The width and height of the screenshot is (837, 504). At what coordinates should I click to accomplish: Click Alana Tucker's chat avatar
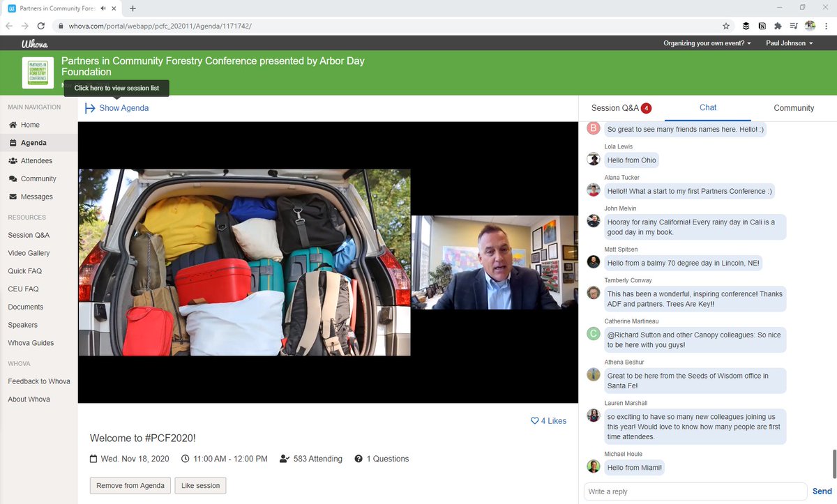point(593,190)
